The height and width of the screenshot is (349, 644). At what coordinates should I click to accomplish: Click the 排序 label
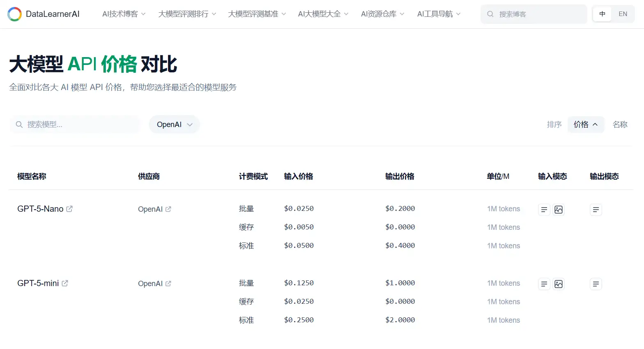(554, 125)
